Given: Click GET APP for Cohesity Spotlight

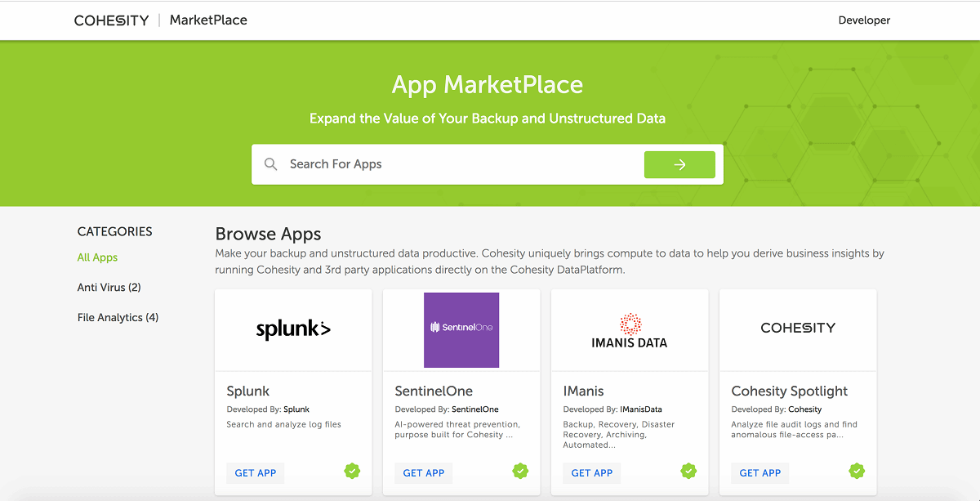Looking at the screenshot, I should pos(759,472).
